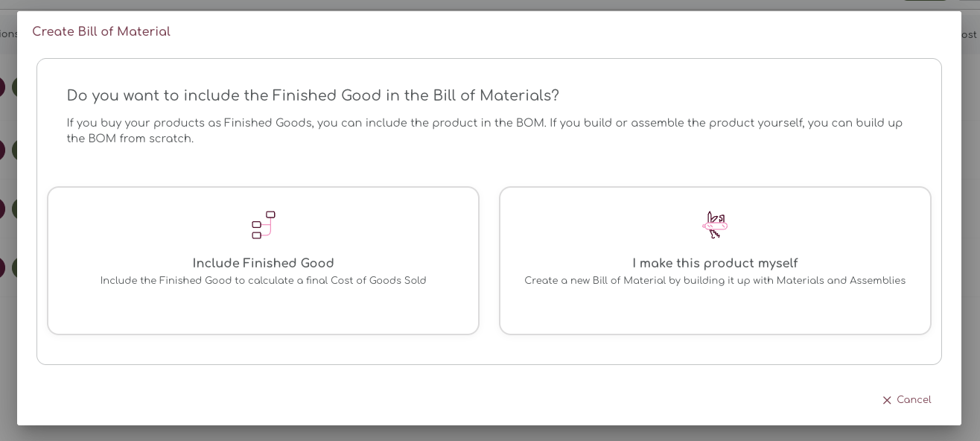Click the "If you buy your products" paragraph
This screenshot has height=441, width=980.
[x=484, y=130]
